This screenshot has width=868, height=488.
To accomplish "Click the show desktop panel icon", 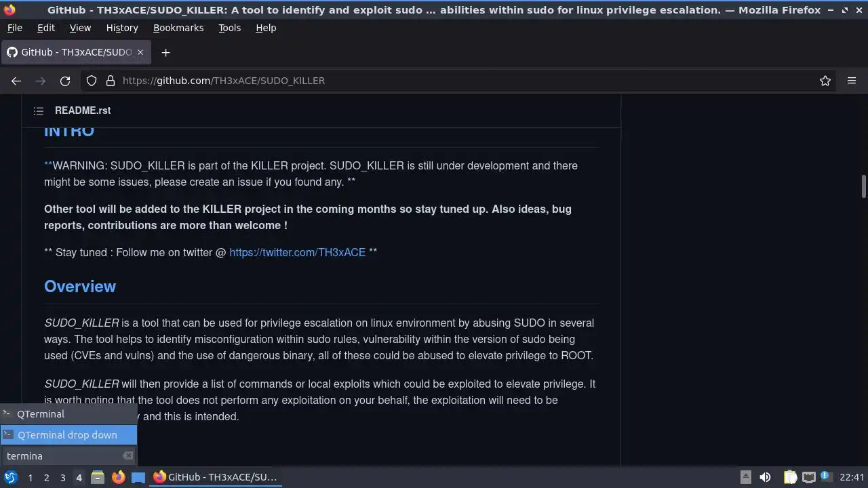I will [x=138, y=477].
